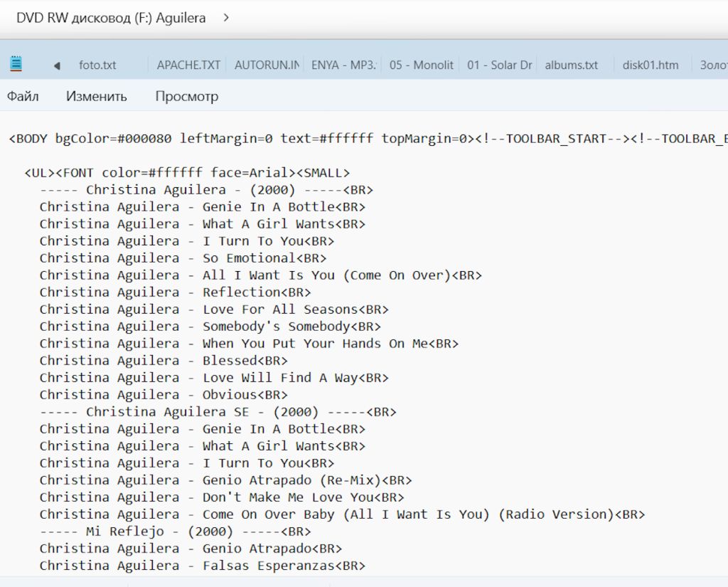
Task: Click the 'When You Put Your Hands On Me' line
Action: click(x=250, y=344)
